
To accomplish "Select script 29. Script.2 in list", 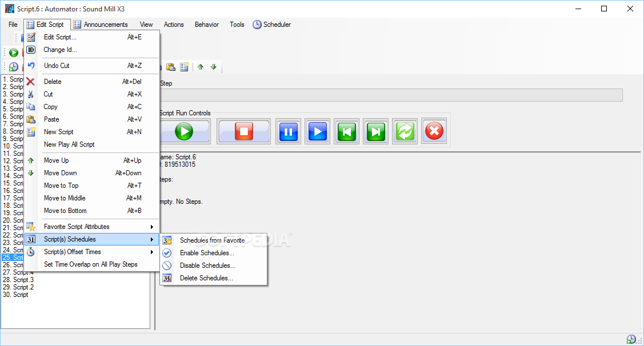I will (x=18, y=287).
